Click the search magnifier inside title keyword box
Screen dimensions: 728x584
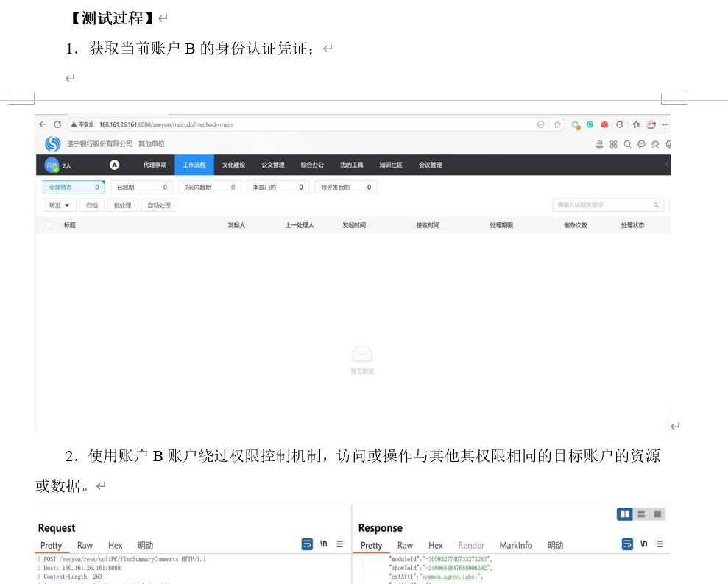[656, 205]
